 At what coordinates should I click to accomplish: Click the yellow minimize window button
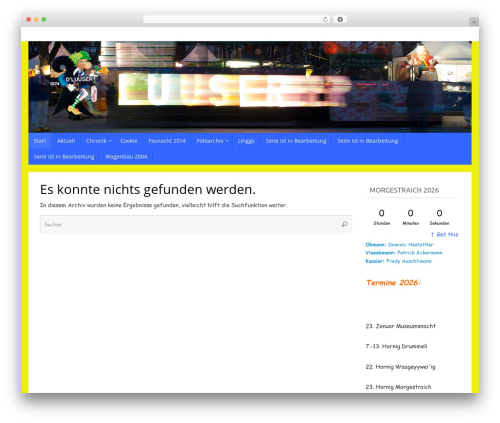click(x=36, y=20)
